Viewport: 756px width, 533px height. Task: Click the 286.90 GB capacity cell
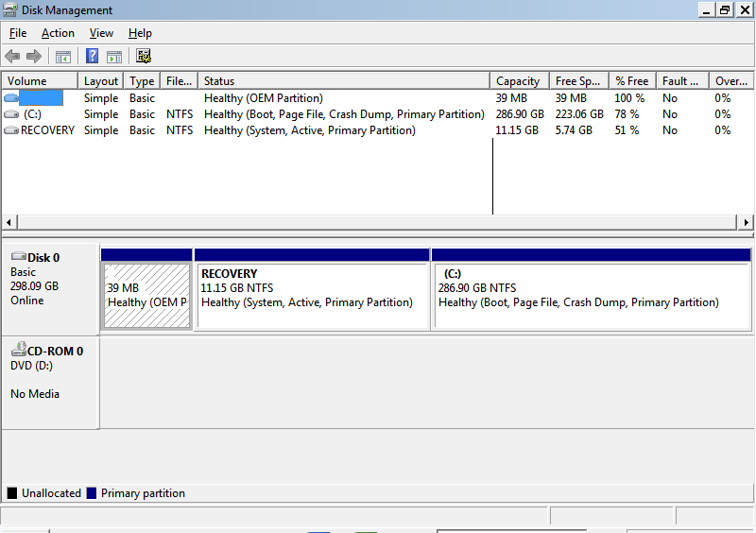[520, 114]
